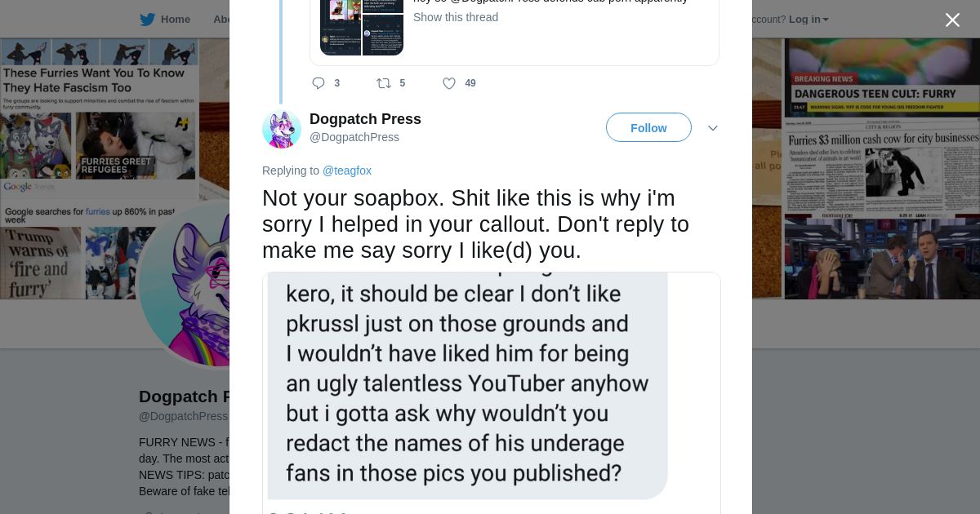Click the 5 retweets count
Viewport: 980px width, 514px height.
coord(402,83)
